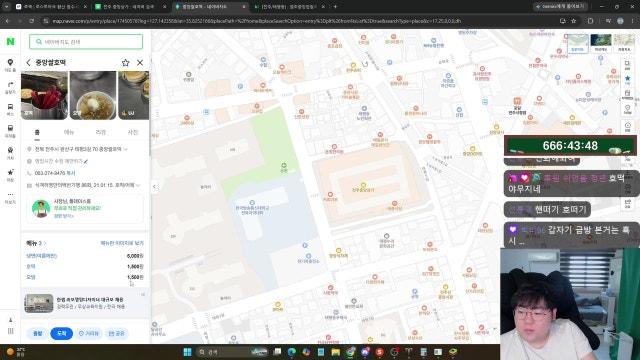Click the departure button
The height and width of the screenshot is (360, 640).
[37, 333]
